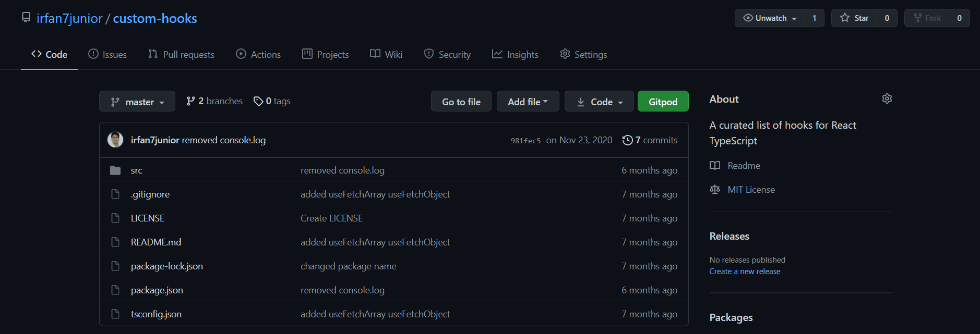Click the file icon beside tsconfig.json
This screenshot has height=334, width=980.
tap(115, 314)
